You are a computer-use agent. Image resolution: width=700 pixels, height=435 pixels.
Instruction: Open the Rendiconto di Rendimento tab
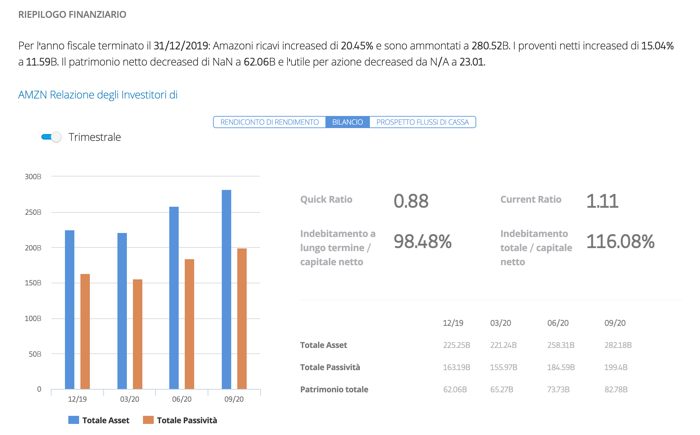click(x=270, y=122)
